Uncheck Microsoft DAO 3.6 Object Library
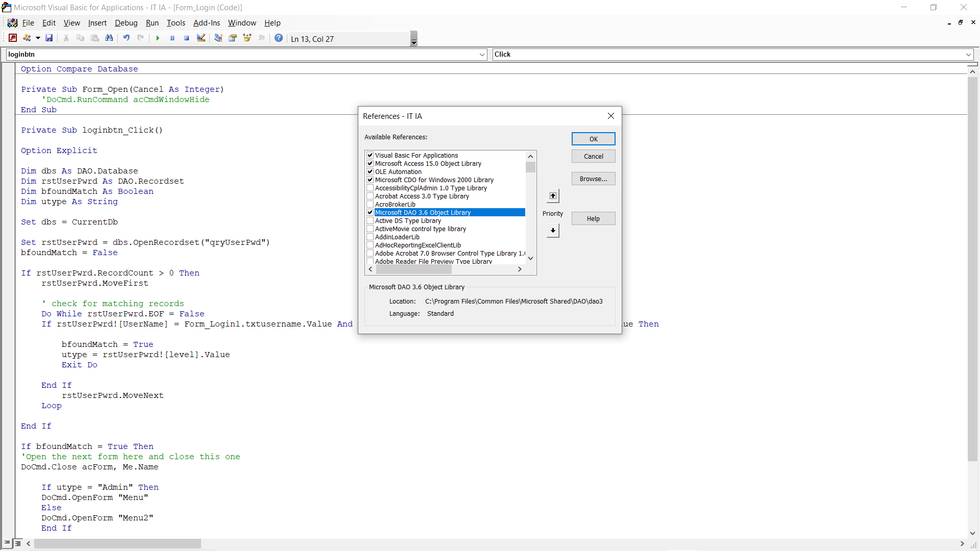The width and height of the screenshot is (980, 551). [x=370, y=212]
